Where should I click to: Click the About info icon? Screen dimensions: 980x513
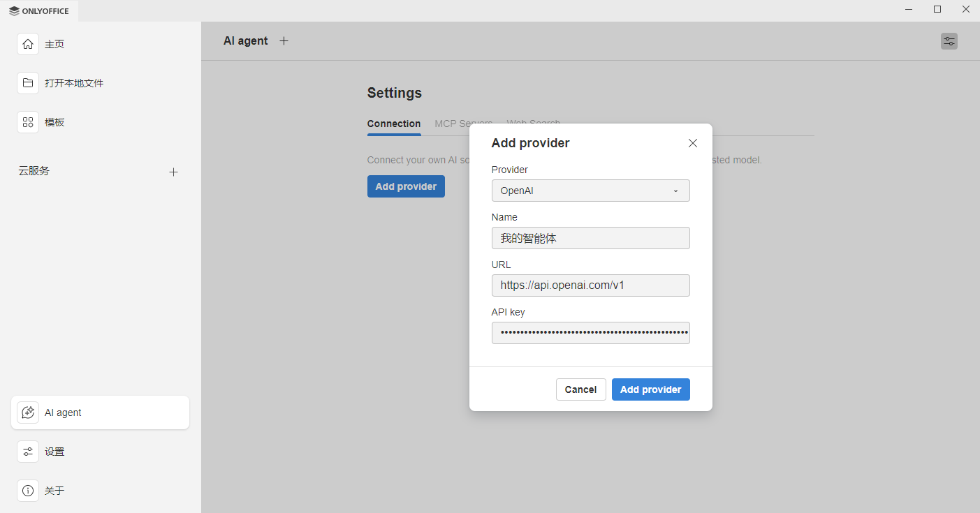(x=28, y=491)
